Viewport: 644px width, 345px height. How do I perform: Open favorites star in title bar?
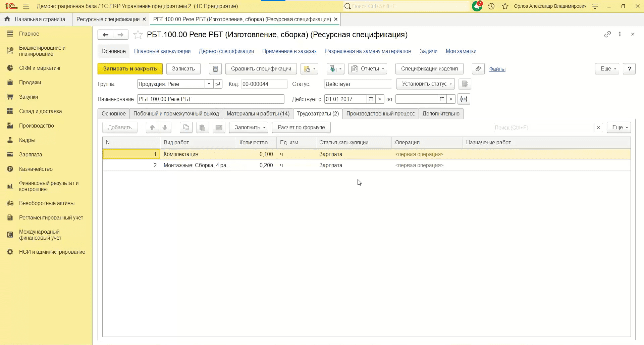(505, 6)
